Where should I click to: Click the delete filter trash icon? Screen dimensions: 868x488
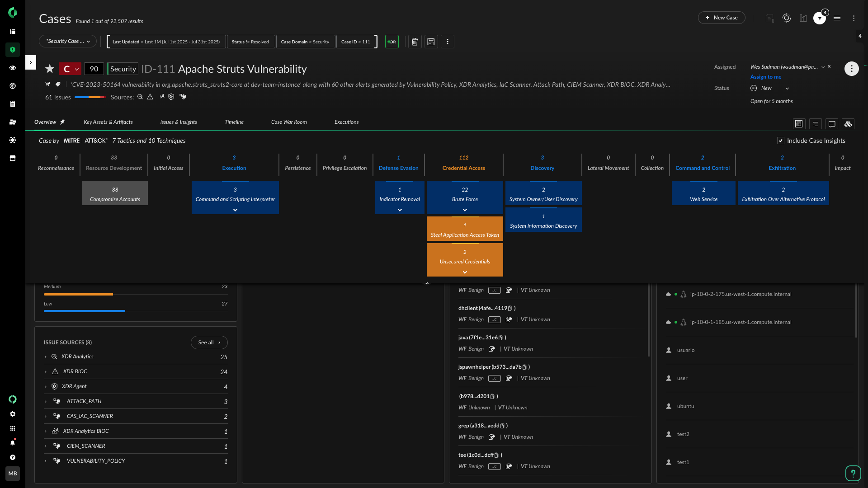point(415,42)
